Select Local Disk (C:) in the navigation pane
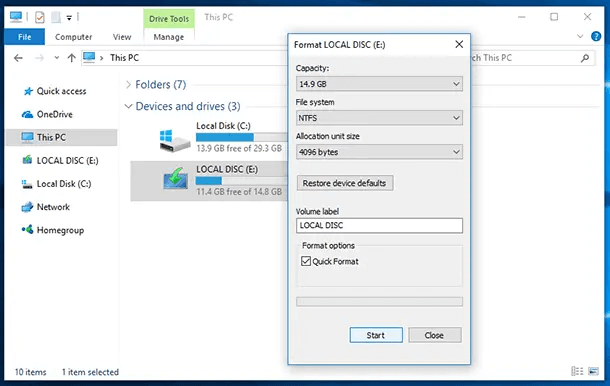Image resolution: width=610 pixels, height=386 pixels. coord(64,184)
